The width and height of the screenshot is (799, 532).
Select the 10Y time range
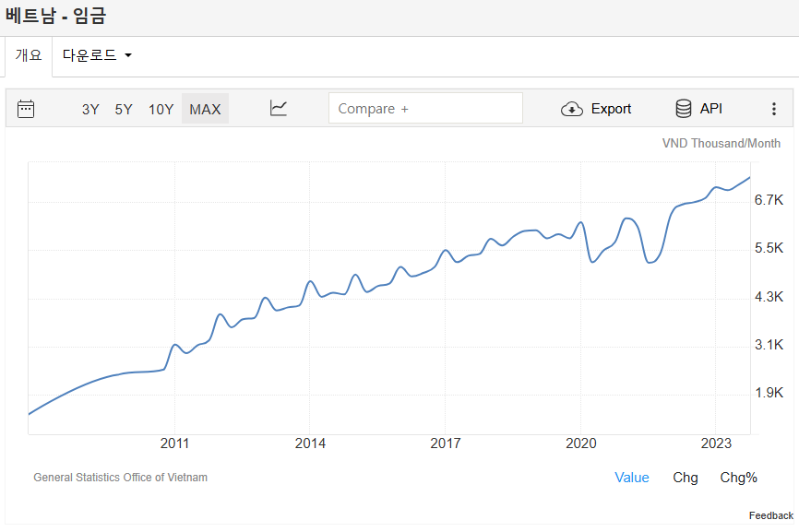click(161, 110)
